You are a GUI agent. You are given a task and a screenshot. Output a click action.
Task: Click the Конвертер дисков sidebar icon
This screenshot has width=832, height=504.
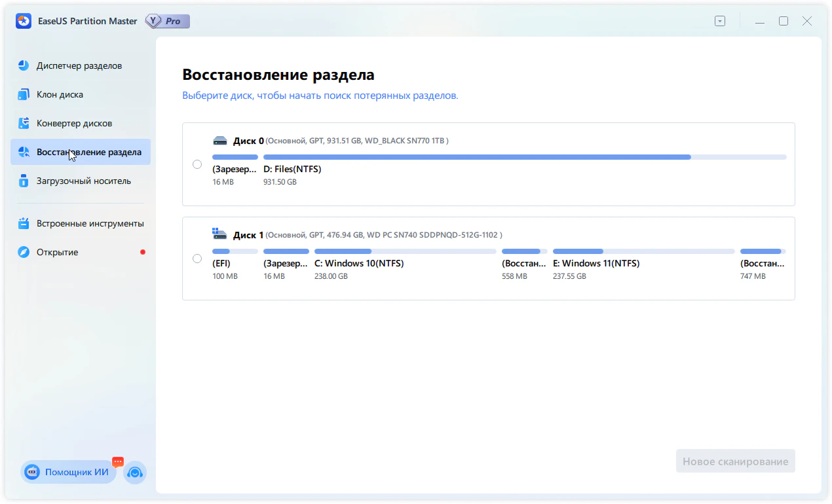24,123
